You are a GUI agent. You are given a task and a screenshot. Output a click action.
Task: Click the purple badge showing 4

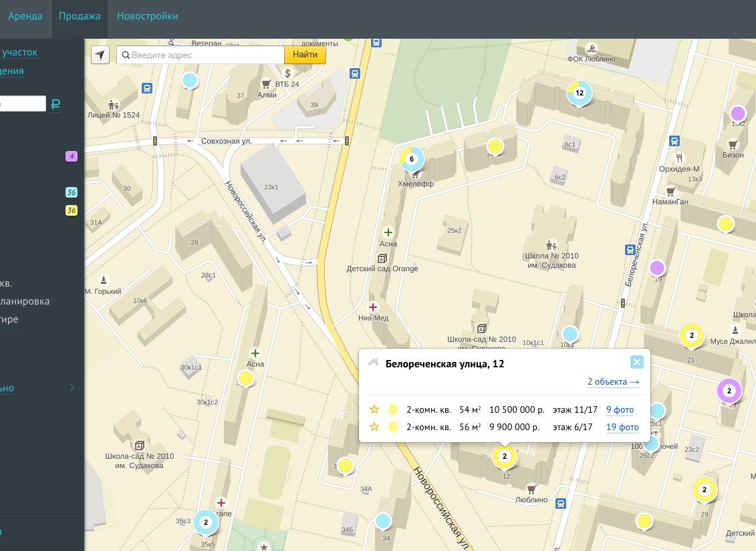(x=72, y=156)
